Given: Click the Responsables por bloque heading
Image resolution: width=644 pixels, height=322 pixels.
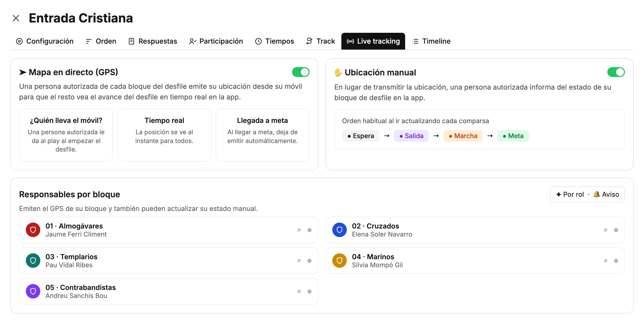Looking at the screenshot, I should [x=70, y=194].
